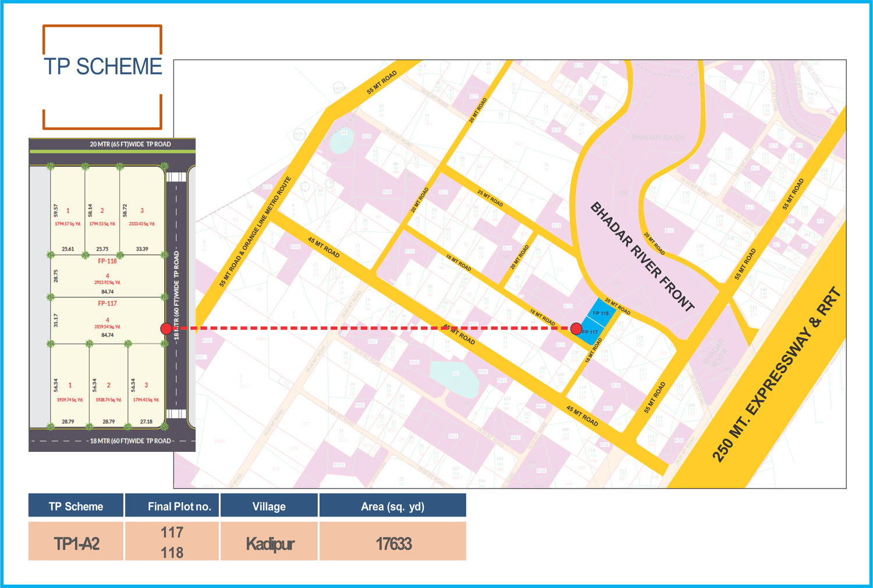Click the '28.75' depth dimension
This screenshot has width=873, height=588.
pos(56,276)
